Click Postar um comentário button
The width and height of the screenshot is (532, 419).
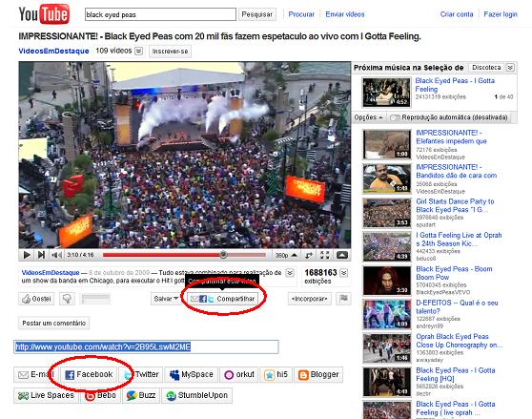54,323
